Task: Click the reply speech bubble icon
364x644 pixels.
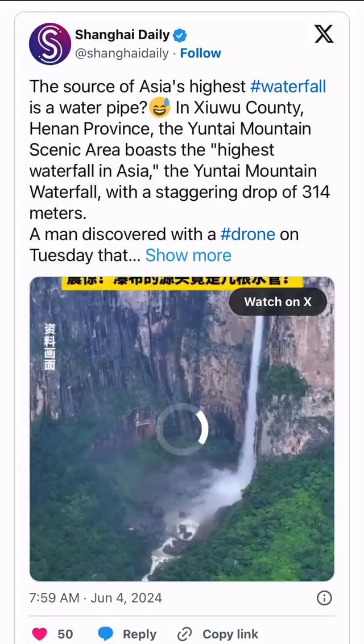Action: pos(106,634)
